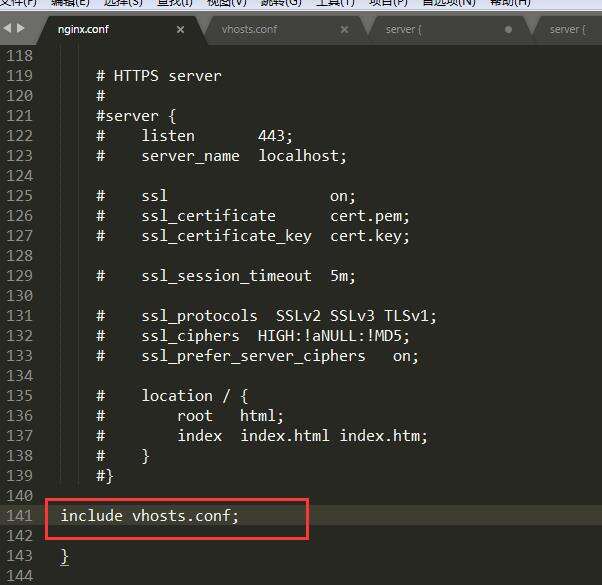The image size is (602, 585).
Task: Click the '# HTTPS server' comment line
Action: tap(158, 75)
